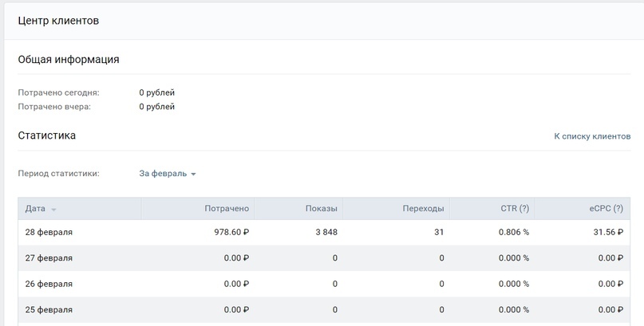Image resolution: width=644 pixels, height=326 pixels.
Task: Select the '26 февраля' row date
Action: (x=49, y=284)
